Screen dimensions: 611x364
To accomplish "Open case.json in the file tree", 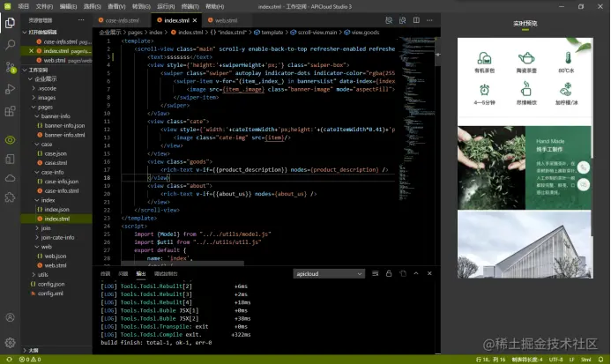I will click(56, 153).
